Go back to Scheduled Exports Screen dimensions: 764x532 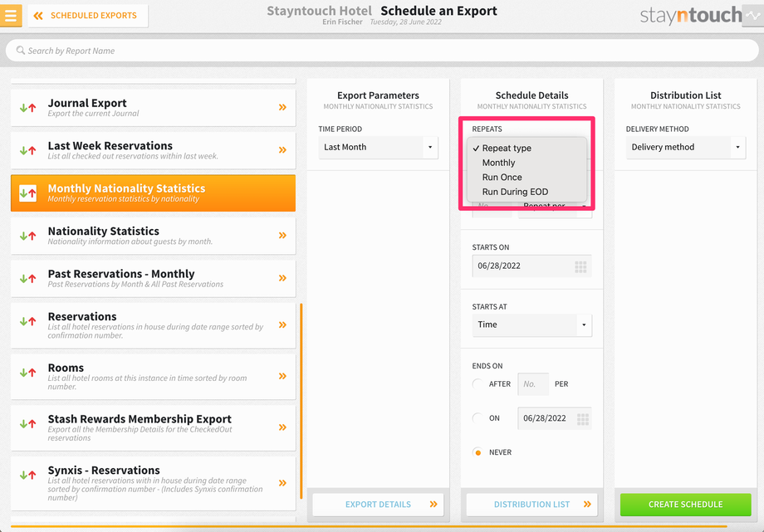coord(88,16)
